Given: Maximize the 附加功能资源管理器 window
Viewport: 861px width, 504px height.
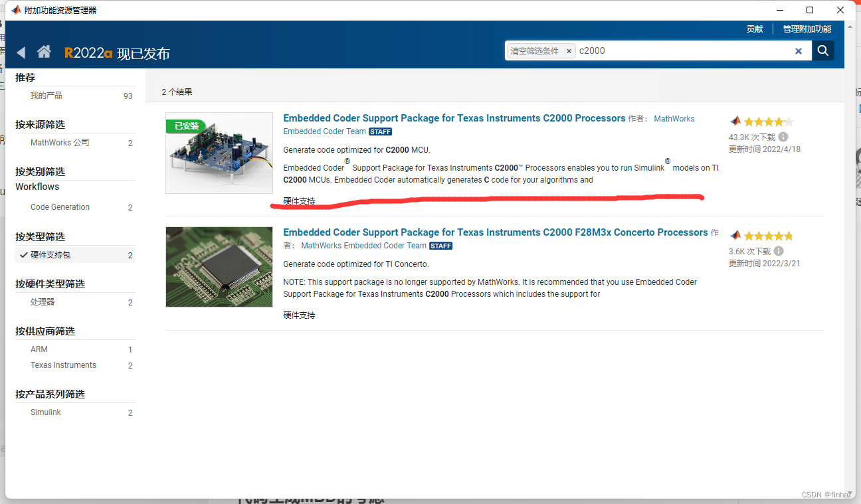Looking at the screenshot, I should click(x=810, y=10).
